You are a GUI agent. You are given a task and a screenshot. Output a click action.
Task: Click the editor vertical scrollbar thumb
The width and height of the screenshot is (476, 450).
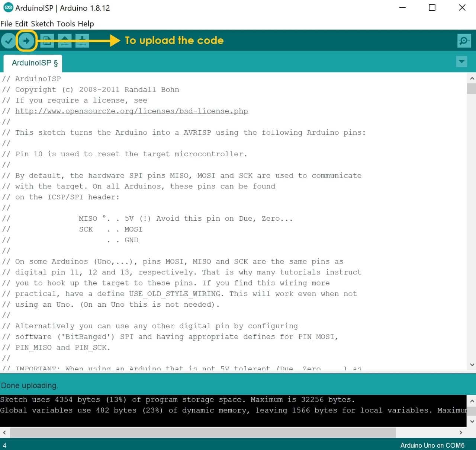click(472, 89)
